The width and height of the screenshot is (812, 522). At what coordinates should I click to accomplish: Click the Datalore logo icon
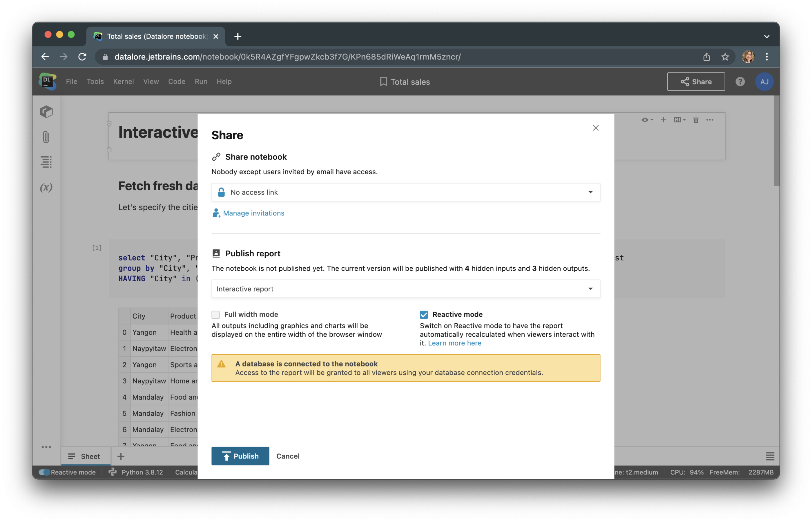48,81
